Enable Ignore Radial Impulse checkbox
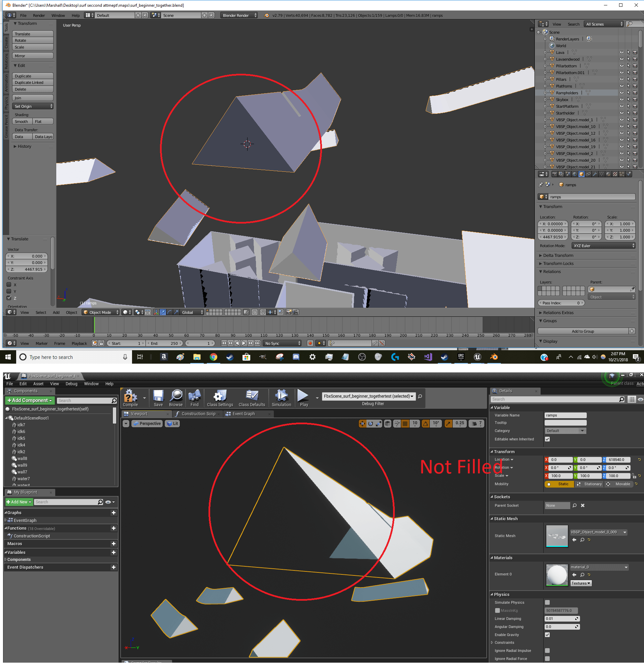Viewport: 644px width, 664px height. [x=547, y=651]
